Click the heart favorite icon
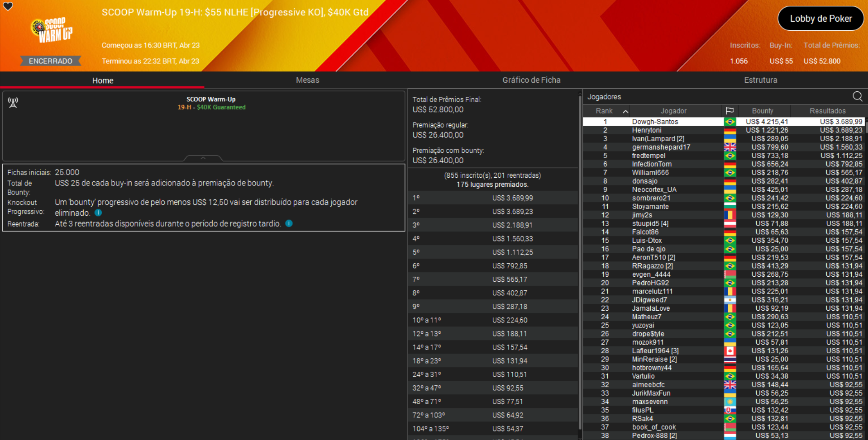868x440 pixels. (x=8, y=6)
